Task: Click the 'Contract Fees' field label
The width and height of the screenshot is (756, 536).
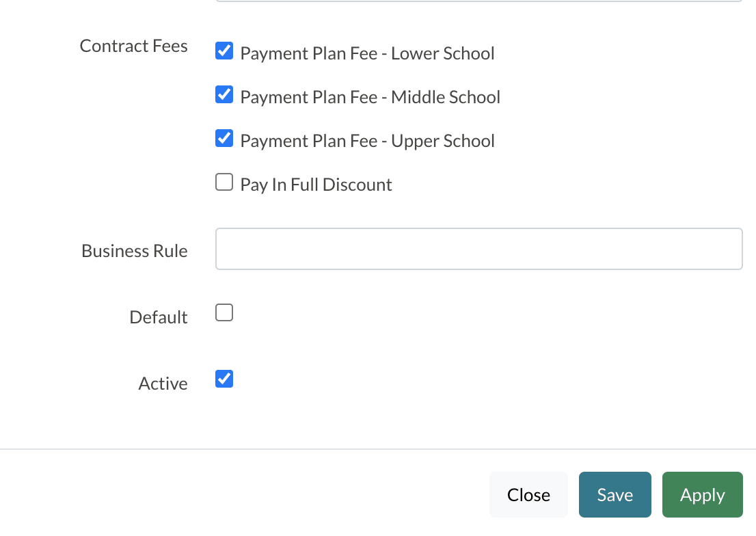Action: 133,46
